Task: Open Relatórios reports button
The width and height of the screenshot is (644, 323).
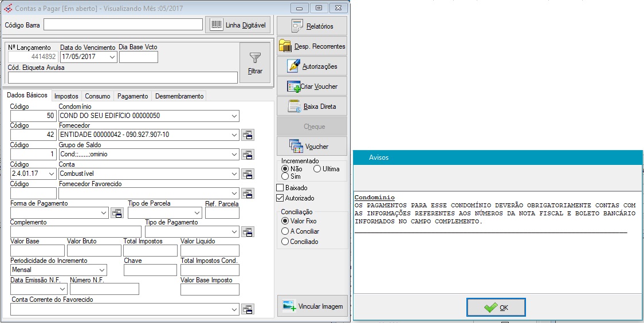Action: point(312,26)
